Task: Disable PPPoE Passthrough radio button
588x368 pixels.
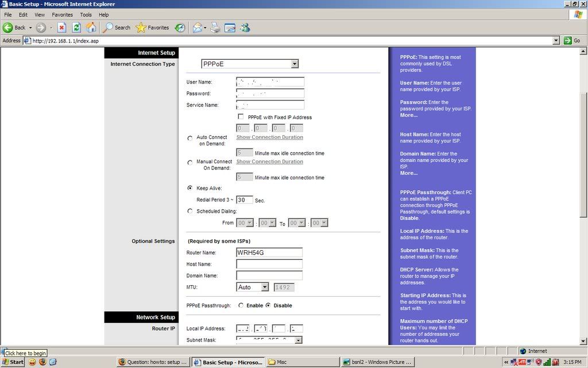Action: click(x=268, y=305)
